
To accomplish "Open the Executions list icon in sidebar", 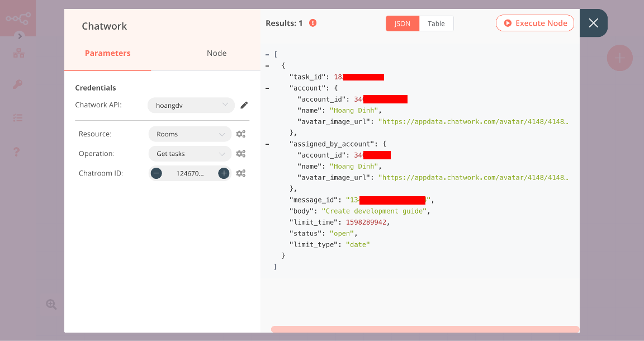I will click(x=18, y=118).
